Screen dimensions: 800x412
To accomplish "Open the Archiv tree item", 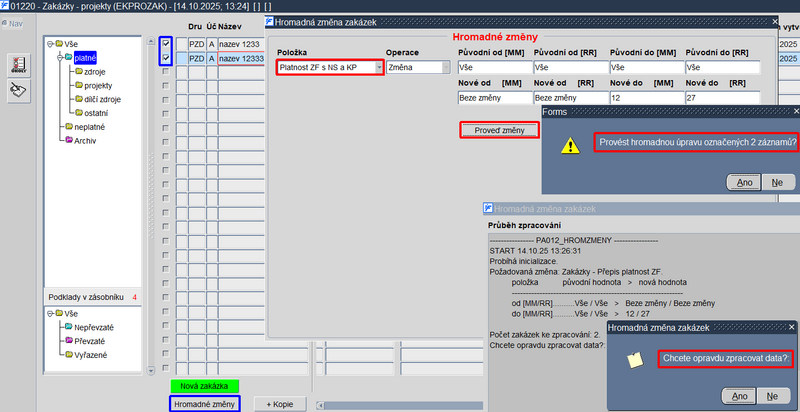I will (x=85, y=141).
